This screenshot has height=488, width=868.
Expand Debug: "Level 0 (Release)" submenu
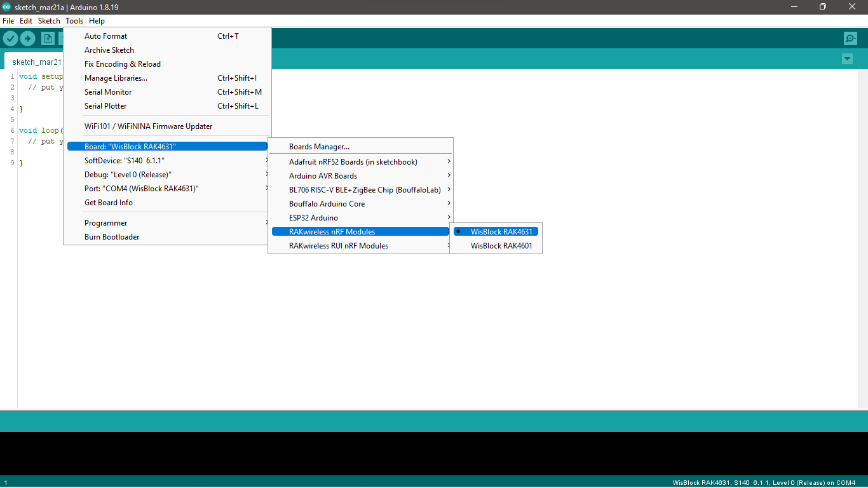(167, 175)
